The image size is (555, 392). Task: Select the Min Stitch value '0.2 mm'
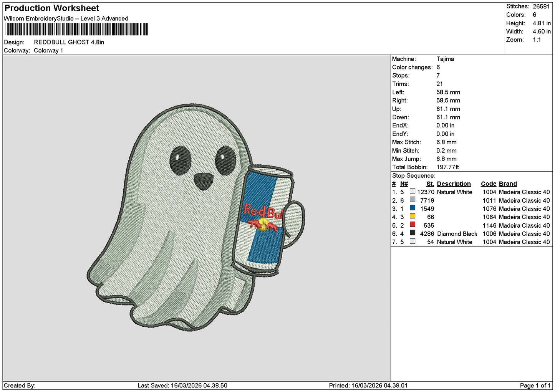click(x=446, y=151)
